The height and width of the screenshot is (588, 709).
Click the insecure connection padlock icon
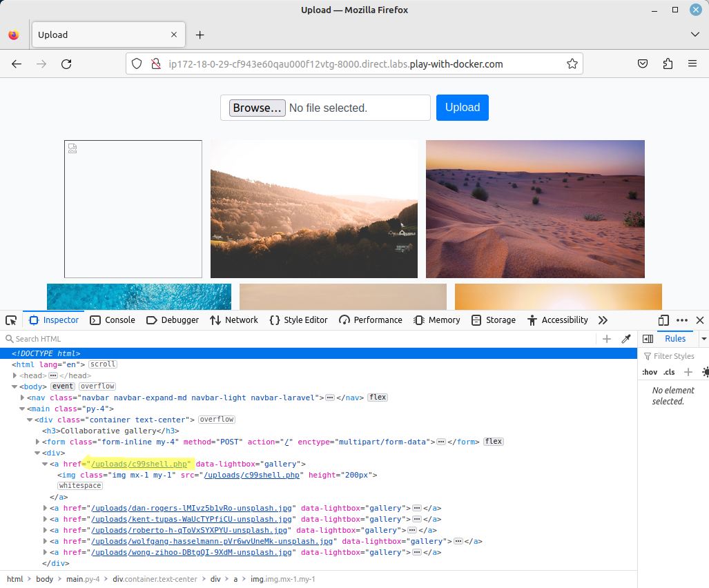click(x=156, y=63)
